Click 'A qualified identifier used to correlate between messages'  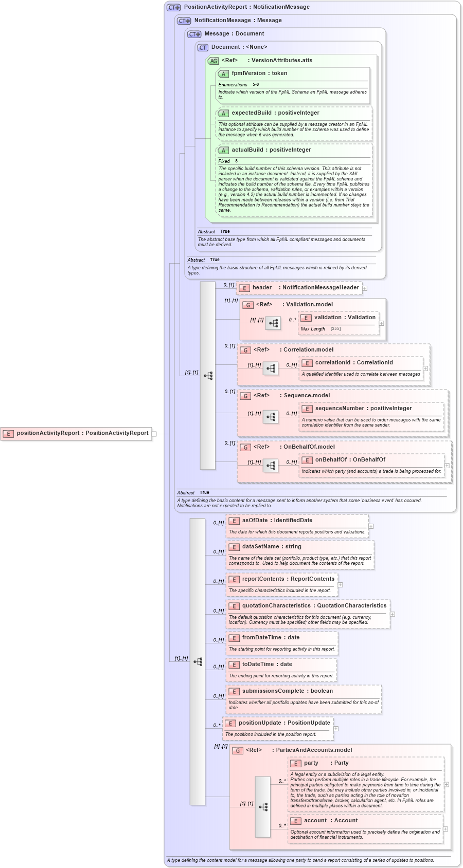(x=361, y=374)
